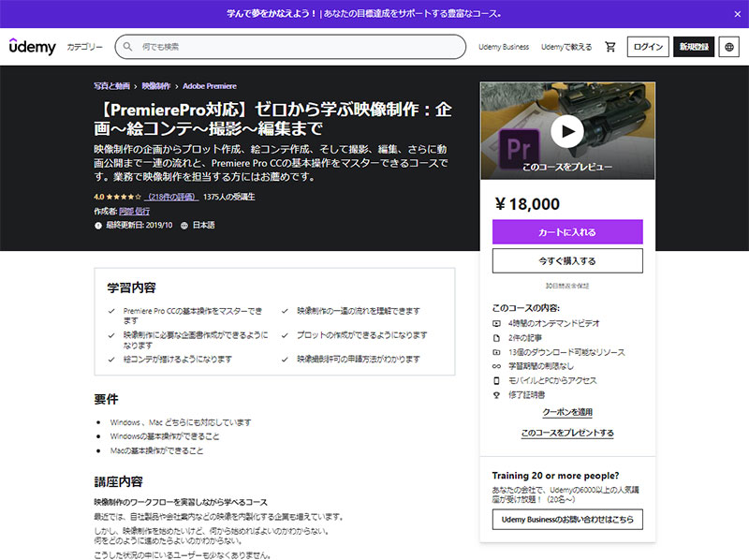Open 写真と動画 breadcrumb
The width and height of the screenshot is (749, 560).
click(x=111, y=86)
